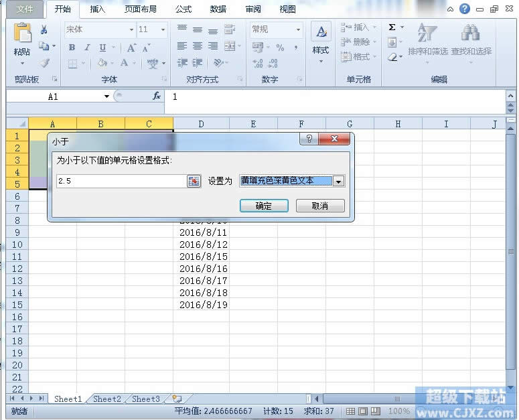Open the 文件 tab
519x420 pixels.
tap(25, 9)
